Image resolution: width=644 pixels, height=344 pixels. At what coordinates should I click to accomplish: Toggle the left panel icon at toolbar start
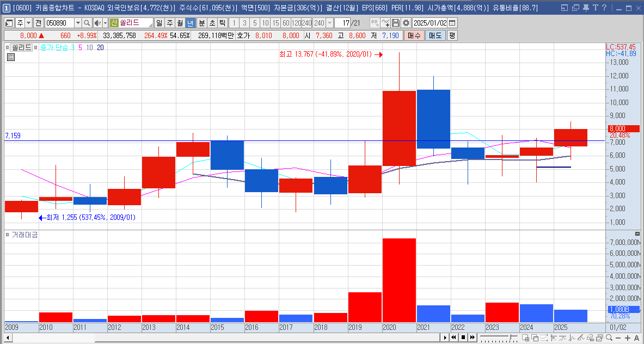[9, 23]
